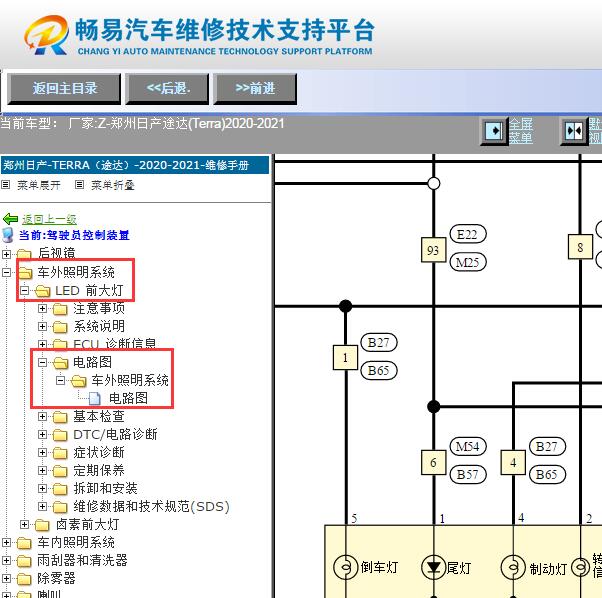
Task: Click 菜单展开 to expand all menus
Action: click(39, 185)
